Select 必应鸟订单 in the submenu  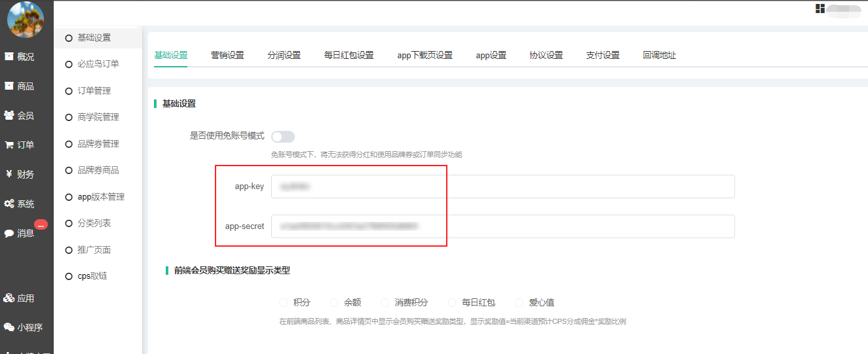point(98,64)
